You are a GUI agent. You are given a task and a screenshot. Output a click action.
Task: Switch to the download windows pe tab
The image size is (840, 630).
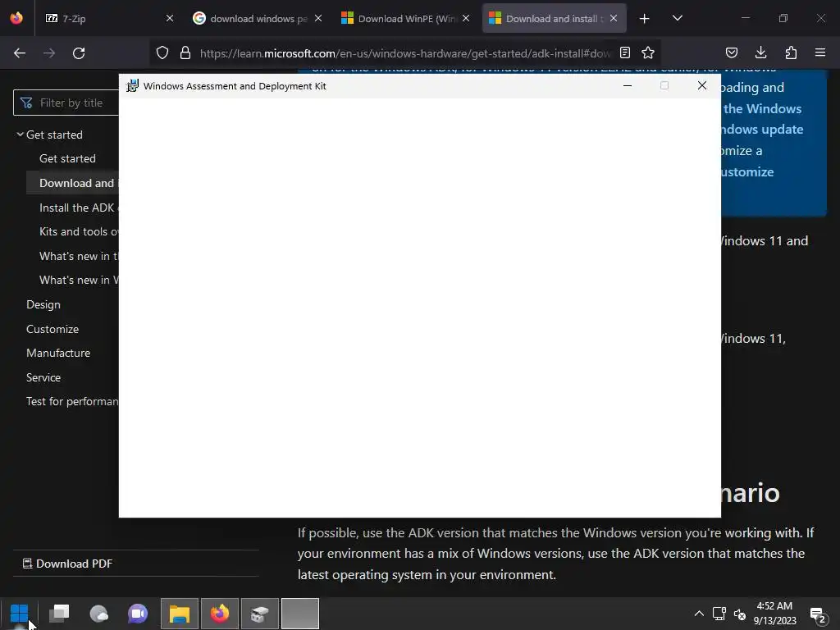click(x=257, y=19)
